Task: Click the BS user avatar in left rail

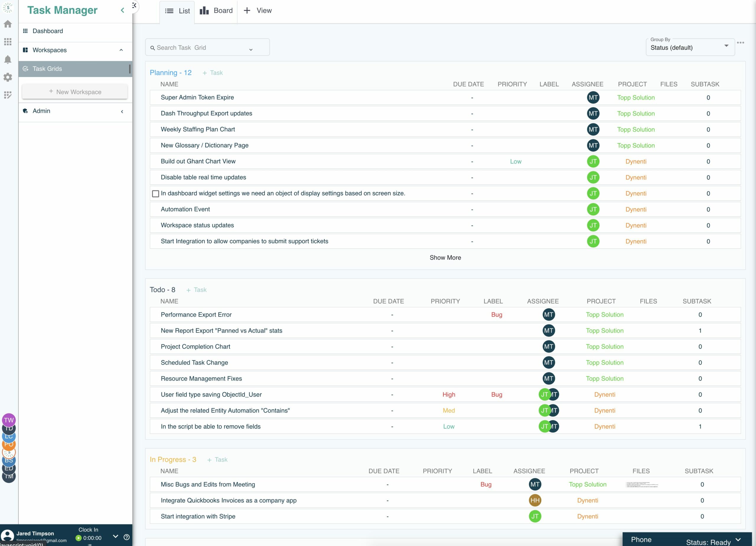Action: 9,460
